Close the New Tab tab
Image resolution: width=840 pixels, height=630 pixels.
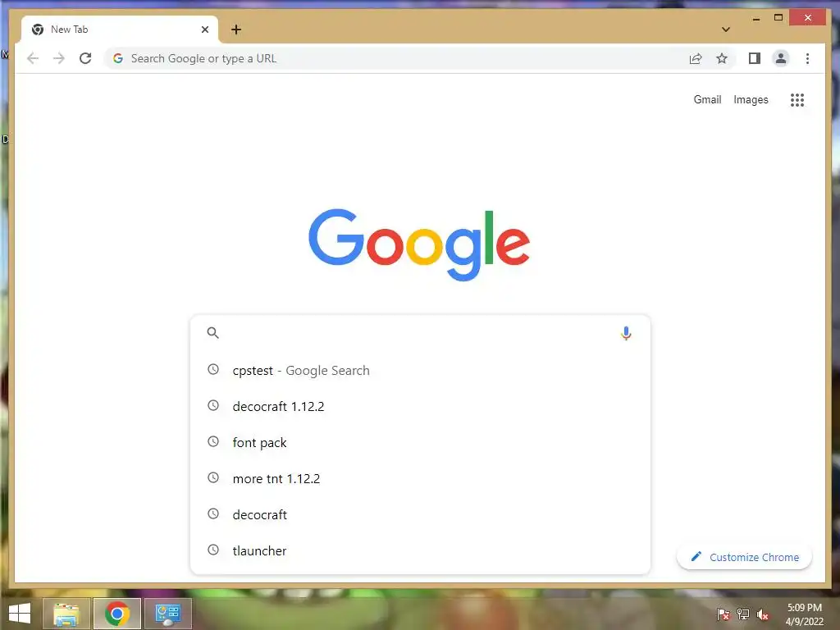point(204,30)
